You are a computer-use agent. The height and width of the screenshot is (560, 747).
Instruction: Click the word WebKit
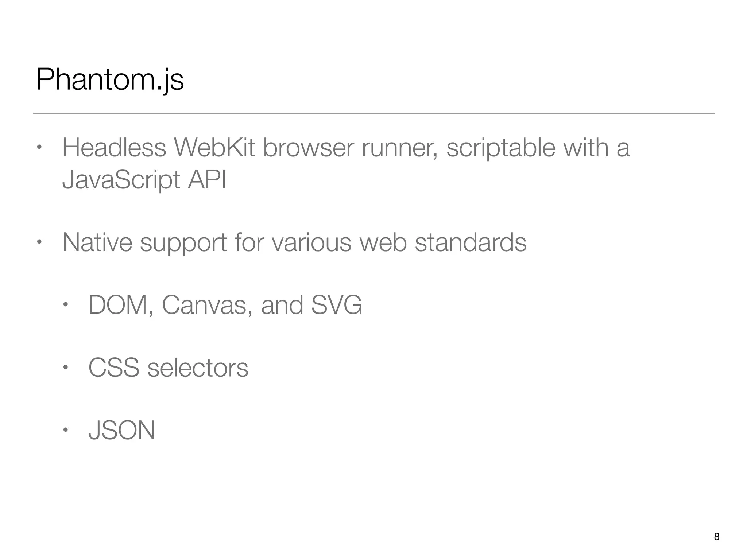214,148
